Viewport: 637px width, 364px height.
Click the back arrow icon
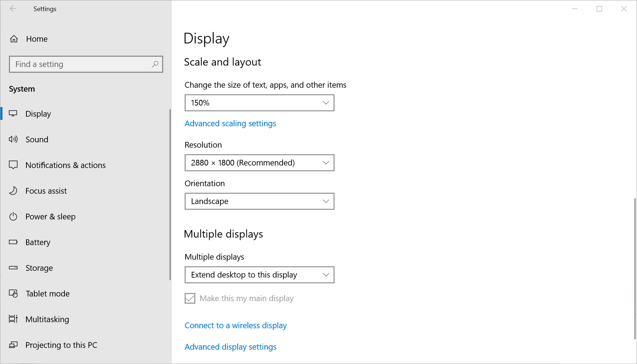click(13, 9)
